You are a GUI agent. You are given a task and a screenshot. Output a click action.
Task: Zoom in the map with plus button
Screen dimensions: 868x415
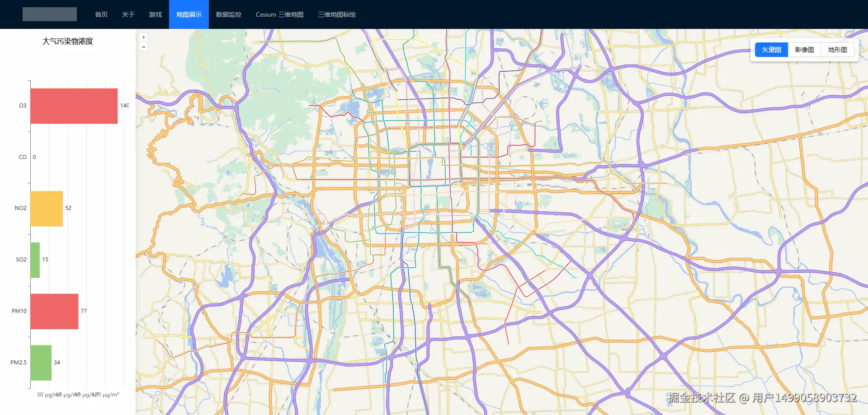pyautogui.click(x=143, y=37)
